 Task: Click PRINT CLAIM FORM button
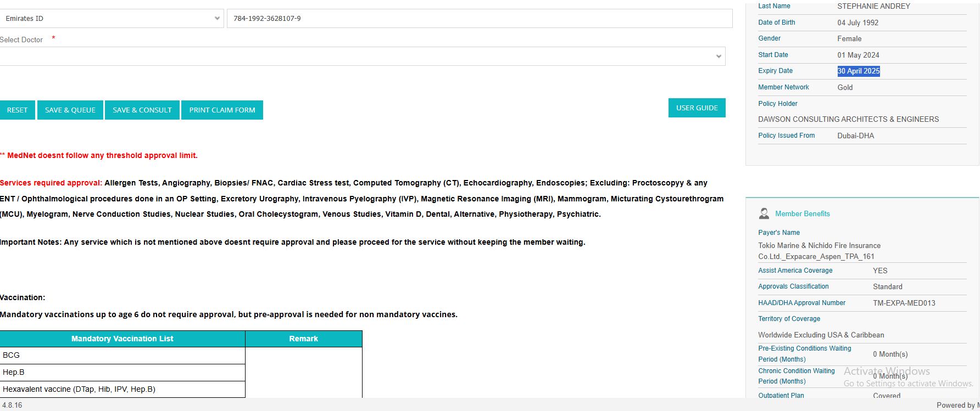pyautogui.click(x=222, y=110)
